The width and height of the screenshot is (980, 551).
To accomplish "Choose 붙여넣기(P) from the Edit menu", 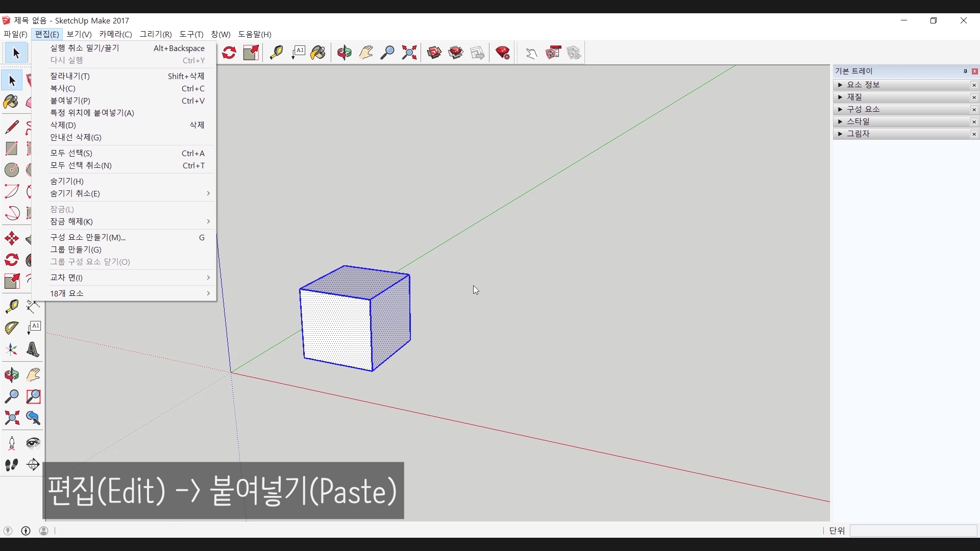I will pos(70,101).
